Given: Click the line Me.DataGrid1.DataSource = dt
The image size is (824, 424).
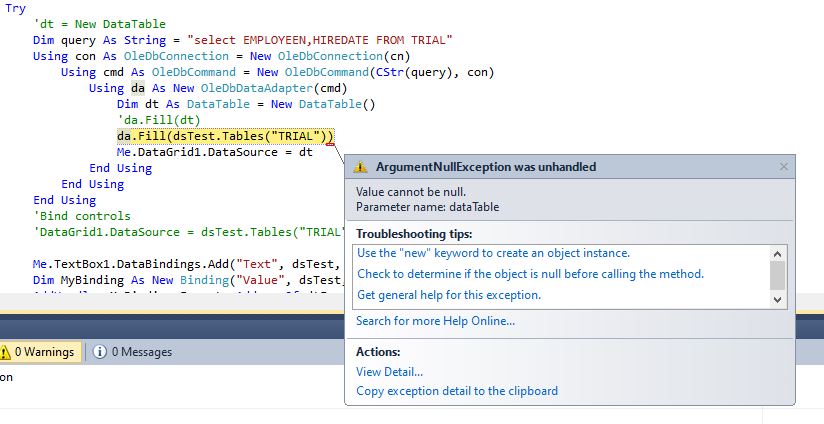Looking at the screenshot, I should pyautogui.click(x=214, y=152).
